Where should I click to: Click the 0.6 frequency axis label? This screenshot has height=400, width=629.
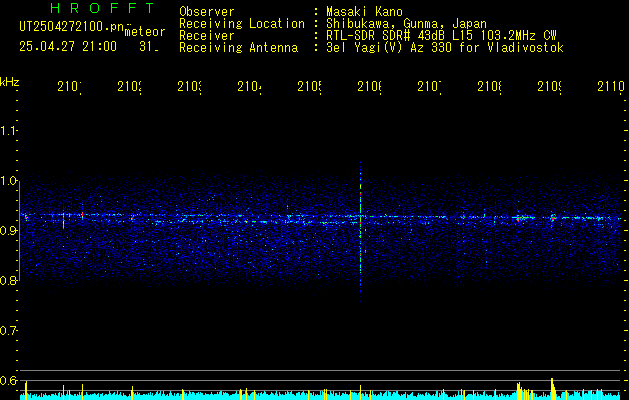tap(8, 380)
